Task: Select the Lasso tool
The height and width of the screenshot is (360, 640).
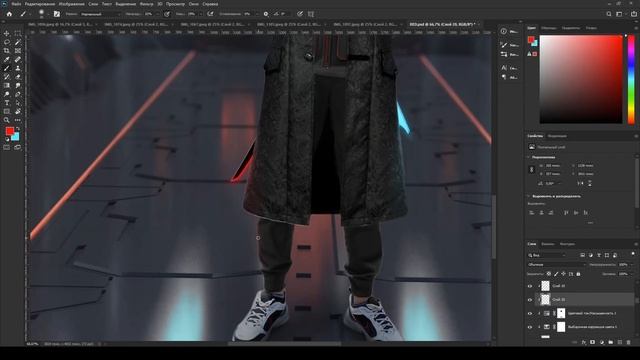Action: (7, 42)
